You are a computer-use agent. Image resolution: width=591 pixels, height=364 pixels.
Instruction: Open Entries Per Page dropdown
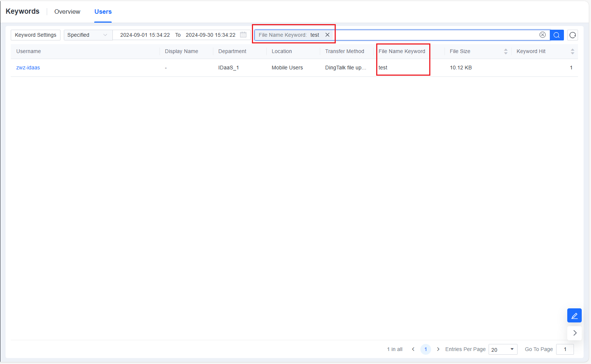[503, 350]
